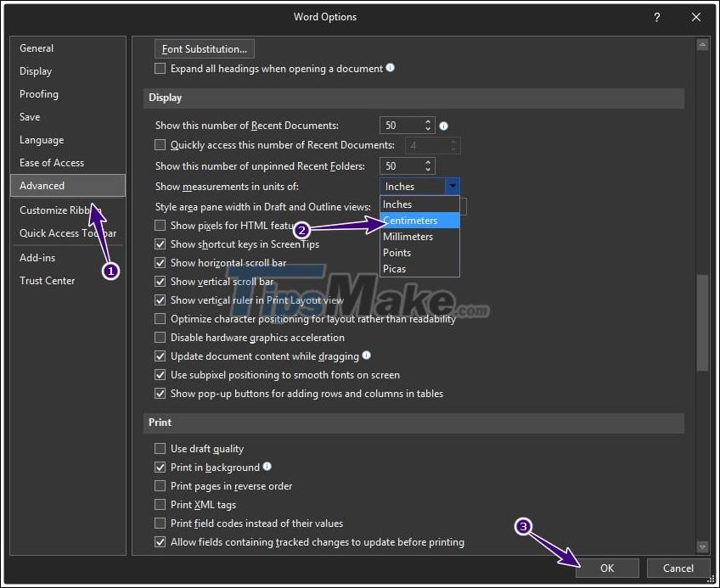Check "Disable hardware graphics acceleration"
720x588 pixels.
point(160,337)
